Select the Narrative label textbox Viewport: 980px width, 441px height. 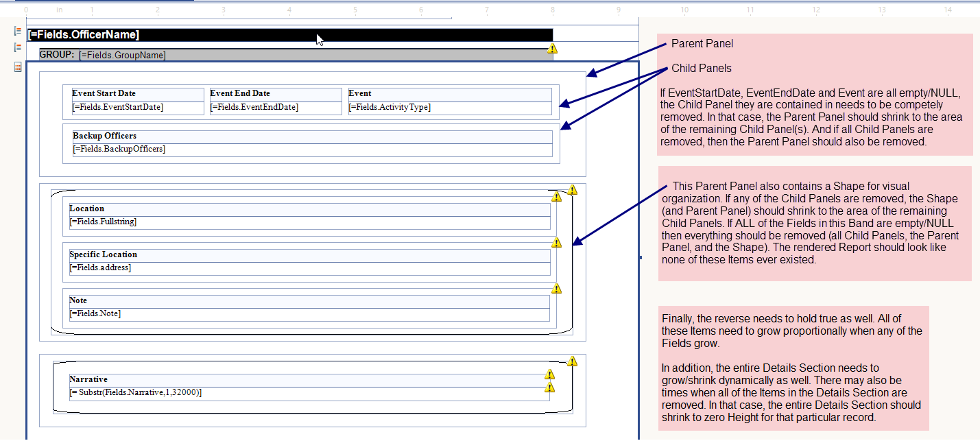(309, 380)
